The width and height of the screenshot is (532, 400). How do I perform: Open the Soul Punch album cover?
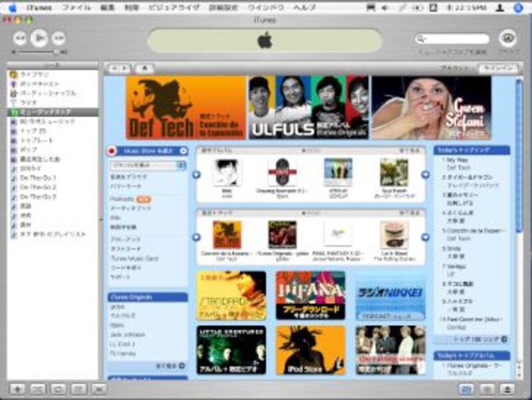pos(394,173)
